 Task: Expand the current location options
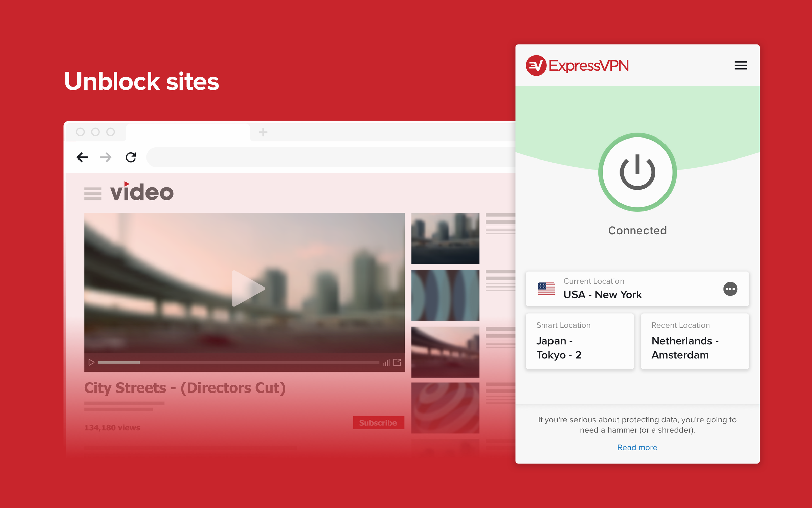(x=730, y=288)
